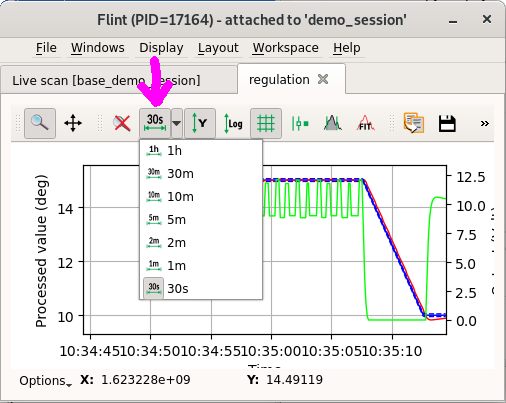Click the reset zoom icon with red cross

point(122,123)
